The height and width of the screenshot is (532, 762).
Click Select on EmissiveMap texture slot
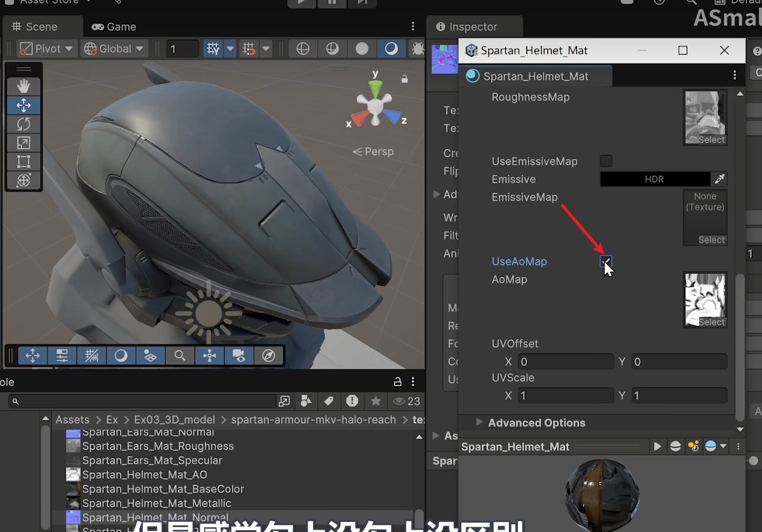point(712,240)
